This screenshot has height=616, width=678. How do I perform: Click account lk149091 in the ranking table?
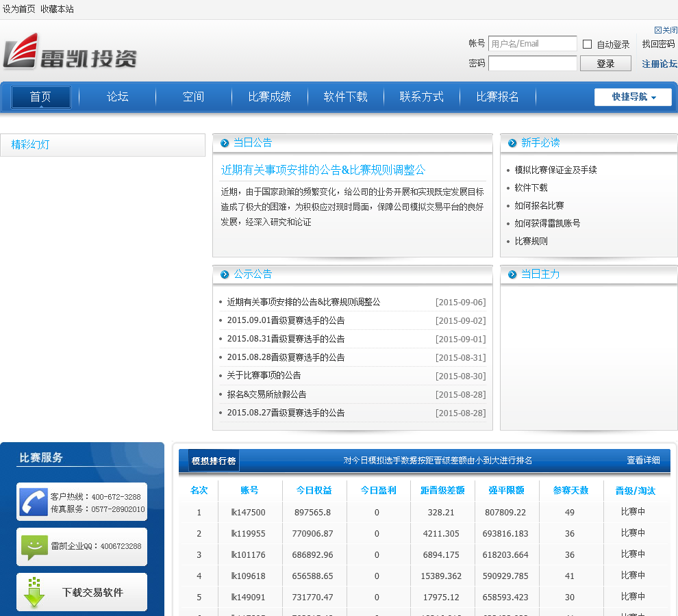coord(248,597)
